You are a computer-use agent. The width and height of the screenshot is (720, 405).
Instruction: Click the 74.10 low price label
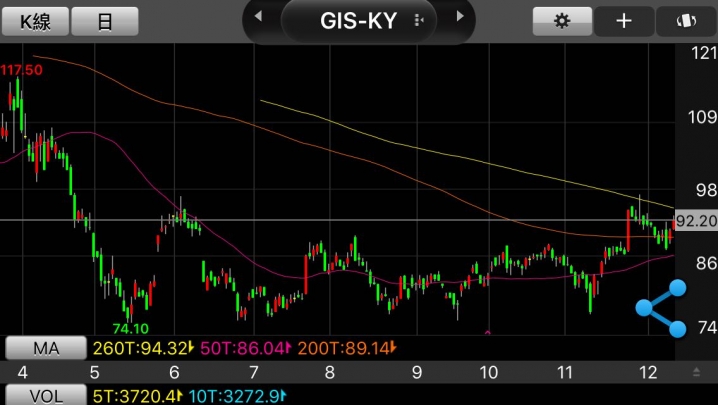pos(131,329)
